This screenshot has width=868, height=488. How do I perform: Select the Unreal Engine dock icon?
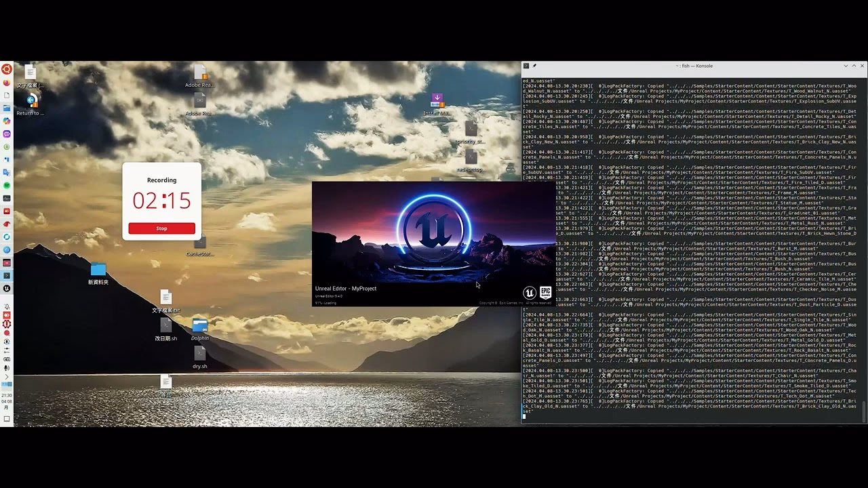7,288
